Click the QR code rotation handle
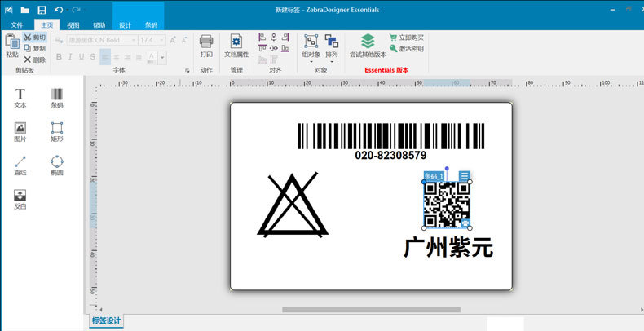Image resolution: width=644 pixels, height=331 pixels. [447, 169]
